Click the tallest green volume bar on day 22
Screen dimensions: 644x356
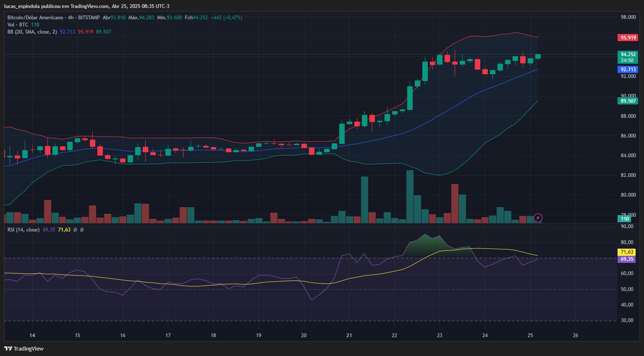pyautogui.click(x=410, y=196)
